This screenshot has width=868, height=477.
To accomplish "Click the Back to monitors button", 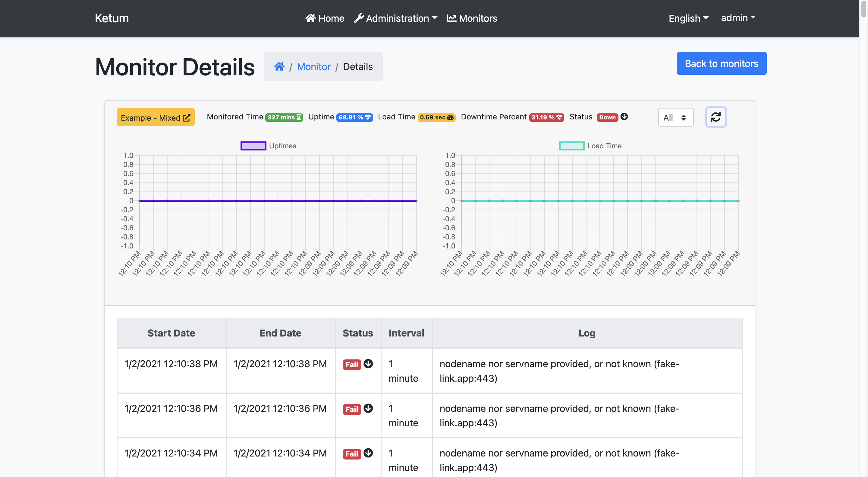I will pos(722,63).
